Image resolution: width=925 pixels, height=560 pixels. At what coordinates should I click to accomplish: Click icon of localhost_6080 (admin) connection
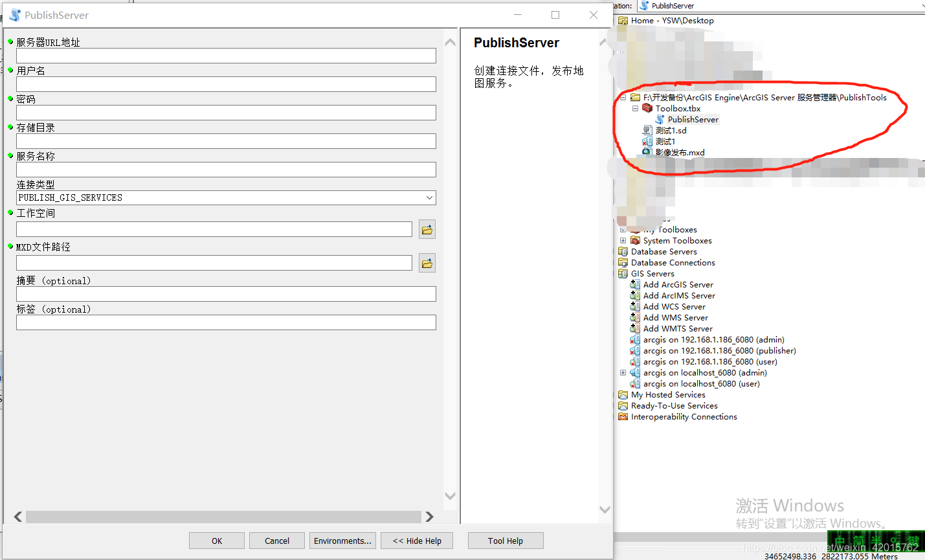click(635, 372)
